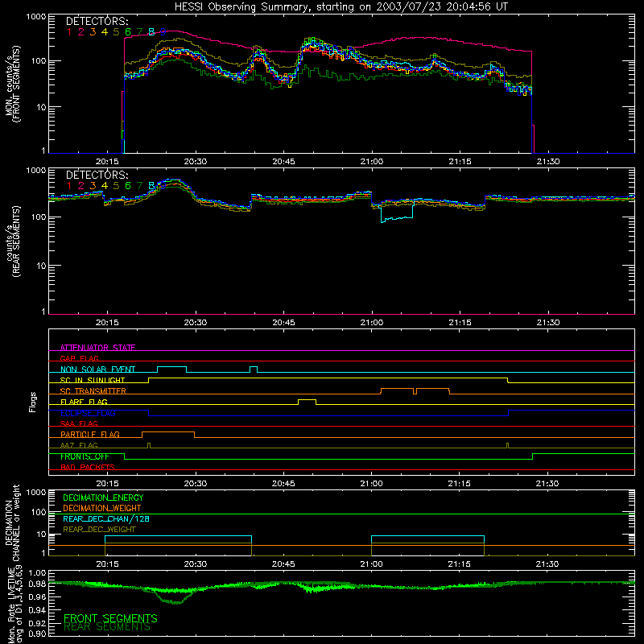Viewport: 644px width, 644px height.
Task: Click the counts/s (REAR SEGMENTS) axis label
Action: [x=12, y=242]
